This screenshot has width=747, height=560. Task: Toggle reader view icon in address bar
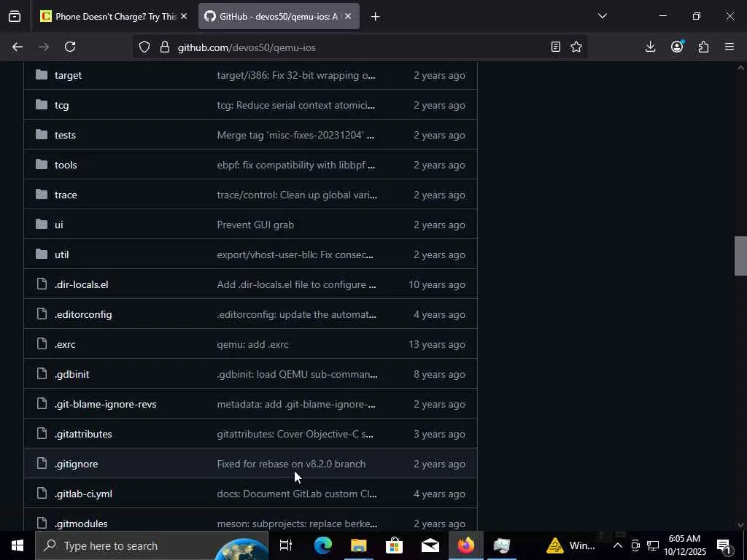[x=555, y=47]
